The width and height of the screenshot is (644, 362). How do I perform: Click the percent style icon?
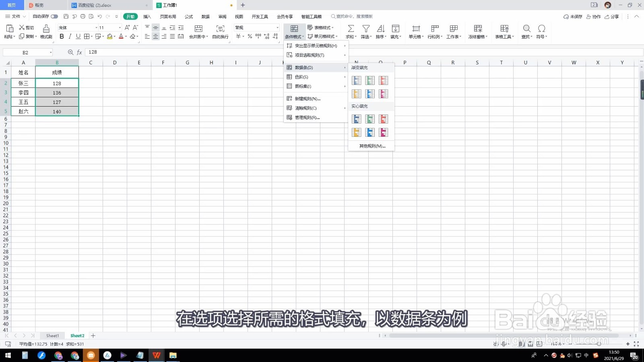click(250, 36)
